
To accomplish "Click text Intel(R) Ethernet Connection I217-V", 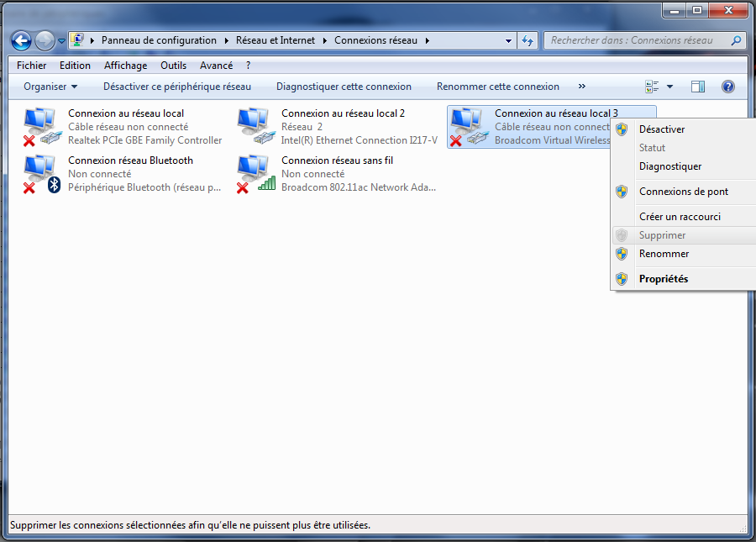I will pyautogui.click(x=360, y=140).
